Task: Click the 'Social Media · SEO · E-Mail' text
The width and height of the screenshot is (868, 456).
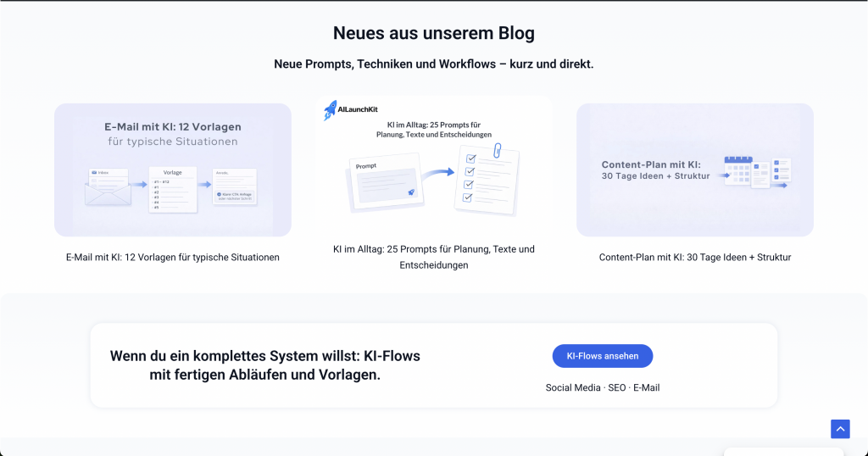Action: point(603,387)
